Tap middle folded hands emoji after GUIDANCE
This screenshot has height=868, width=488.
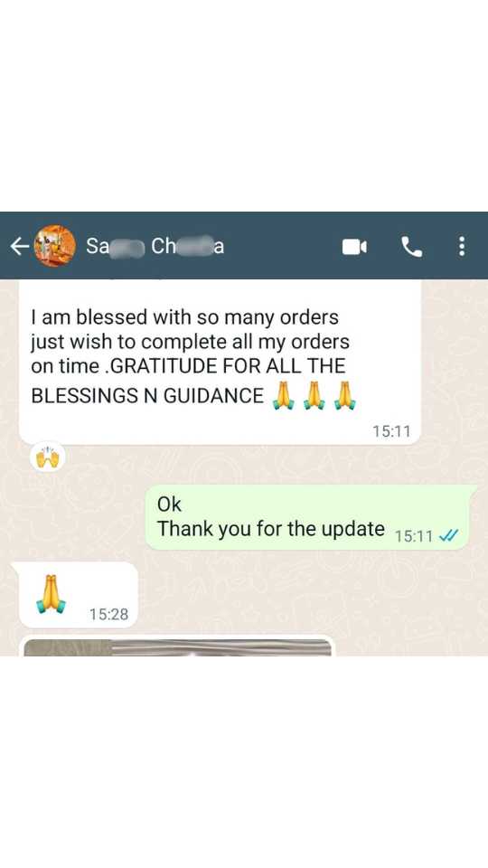(x=314, y=396)
